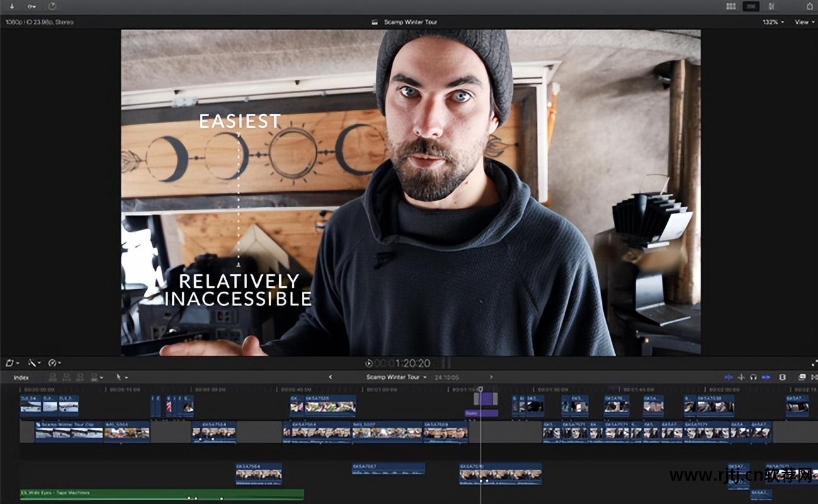This screenshot has width=818, height=504.
Task: Open the Retime speedometer menu
Action: tap(54, 364)
